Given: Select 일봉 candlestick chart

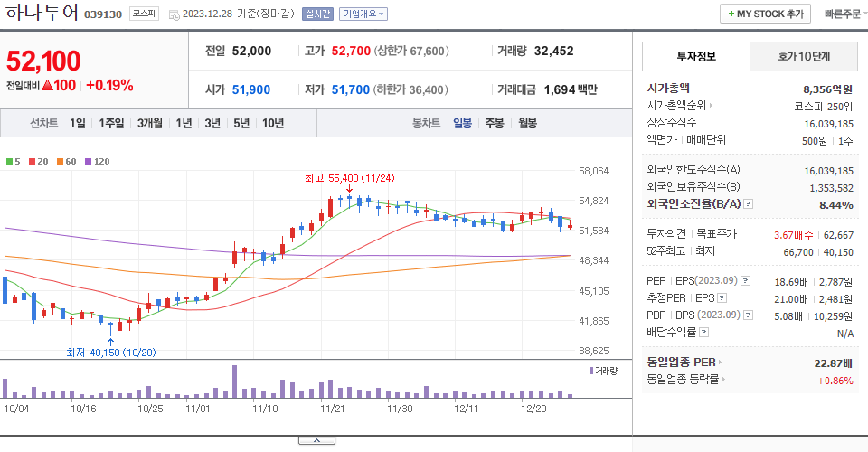Looking at the screenshot, I should (462, 123).
